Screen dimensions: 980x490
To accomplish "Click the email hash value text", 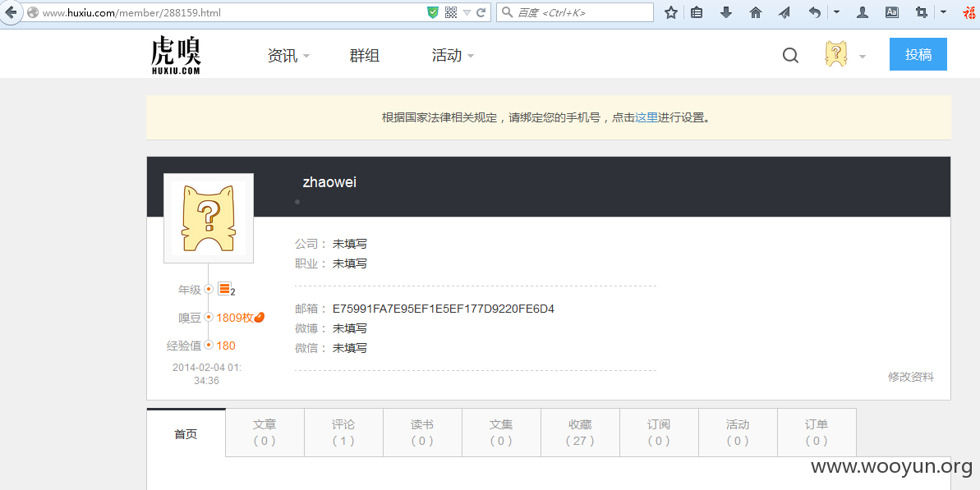I will [443, 309].
